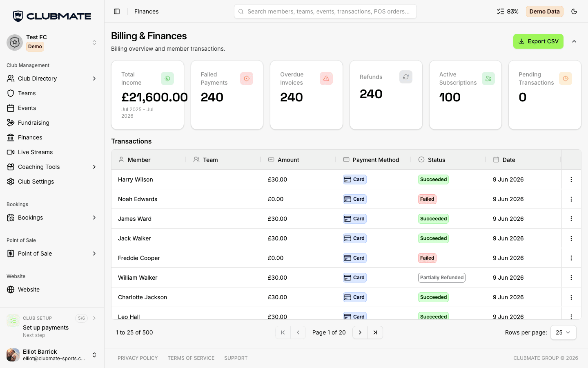
Task: Expand the Club Directory menu
Action: click(x=52, y=79)
